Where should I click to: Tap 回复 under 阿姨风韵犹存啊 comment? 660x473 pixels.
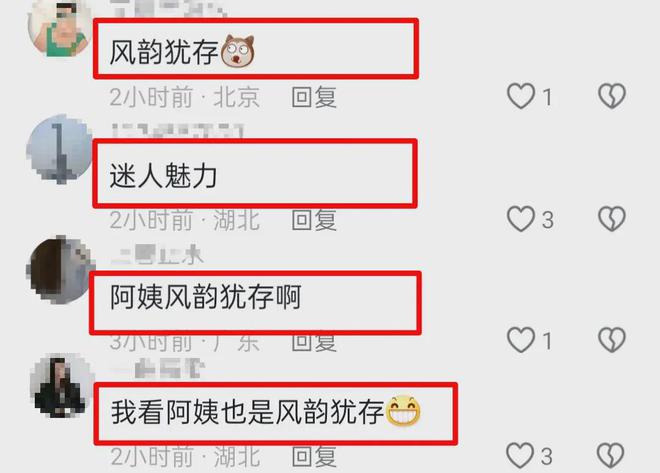314,342
